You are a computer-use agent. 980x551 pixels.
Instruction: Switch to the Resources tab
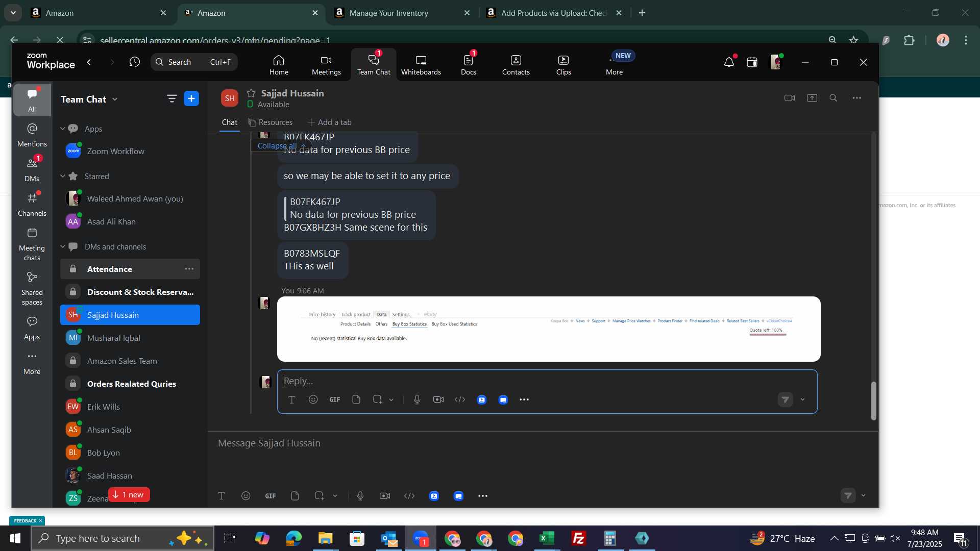click(270, 122)
